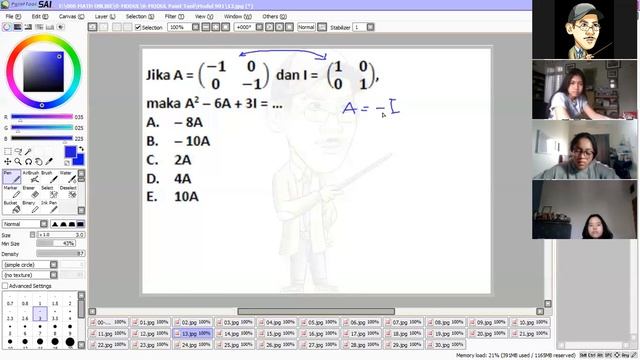
Task: Choose the Deselect brush tool
Action: click(68, 192)
